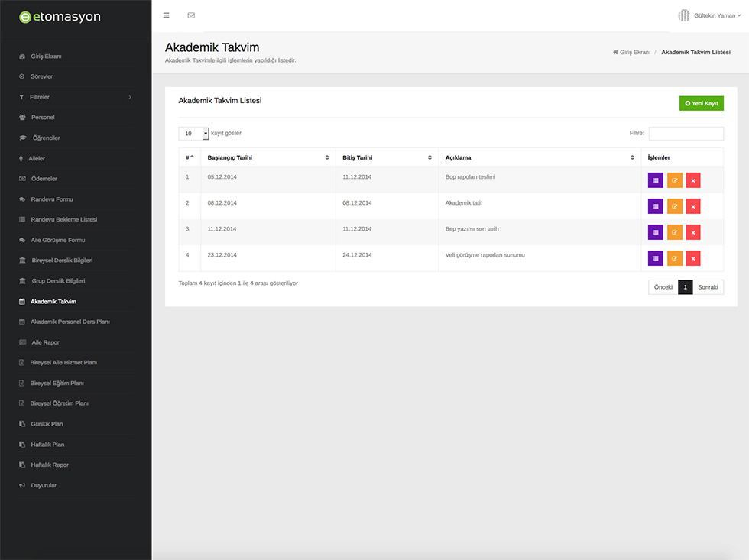Delete the Bop rapoları teslimi row with red X
749x560 pixels.
pyautogui.click(x=693, y=180)
